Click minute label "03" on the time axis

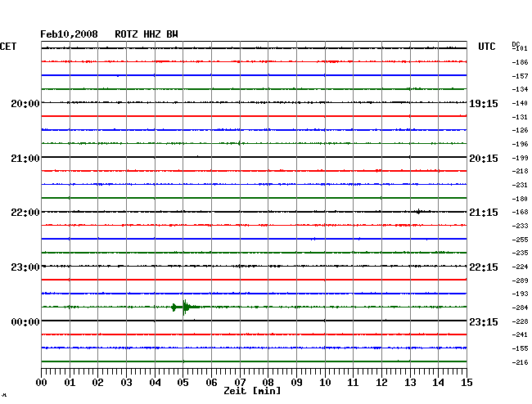point(126,383)
